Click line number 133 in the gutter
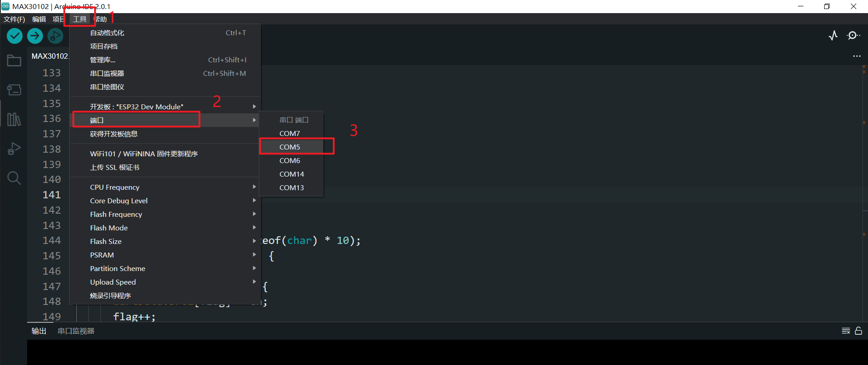Viewport: 868px width, 365px height. tap(52, 73)
